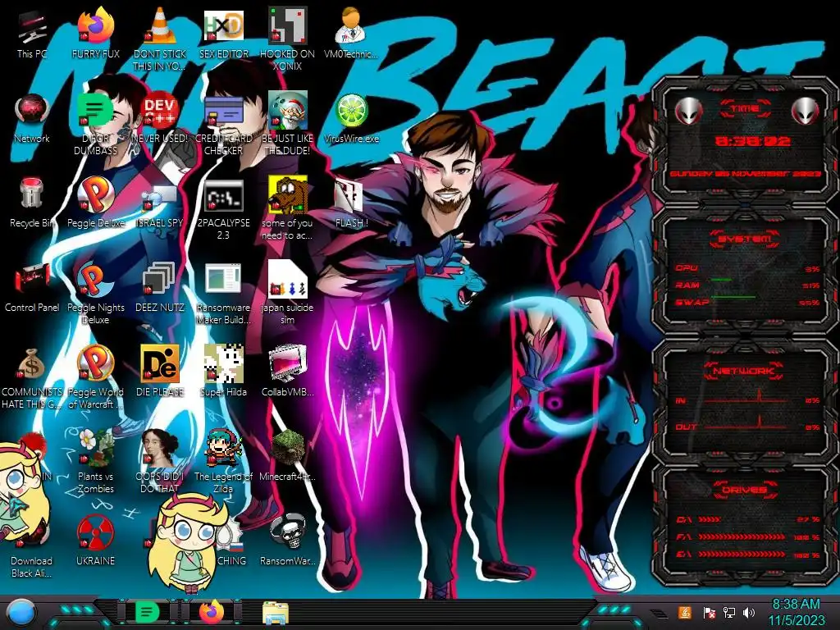Launch the Super Hilda game
Screen dimensions: 840x630
(x=223, y=372)
